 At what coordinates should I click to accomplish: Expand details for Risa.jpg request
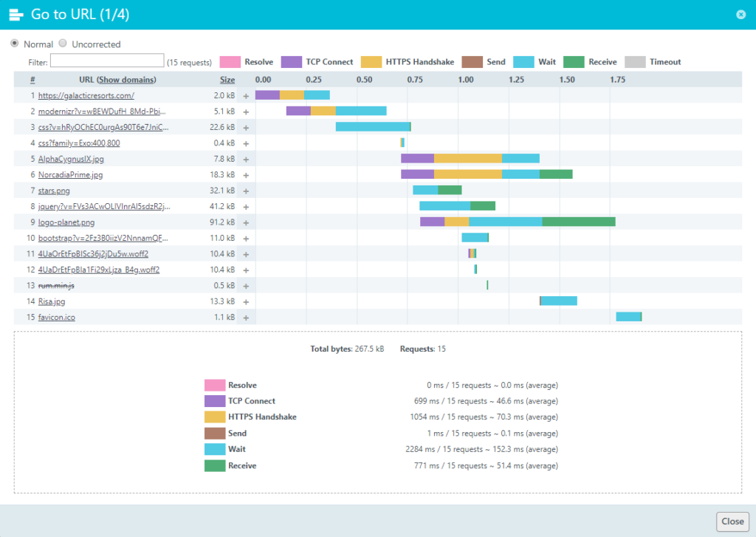pos(246,302)
